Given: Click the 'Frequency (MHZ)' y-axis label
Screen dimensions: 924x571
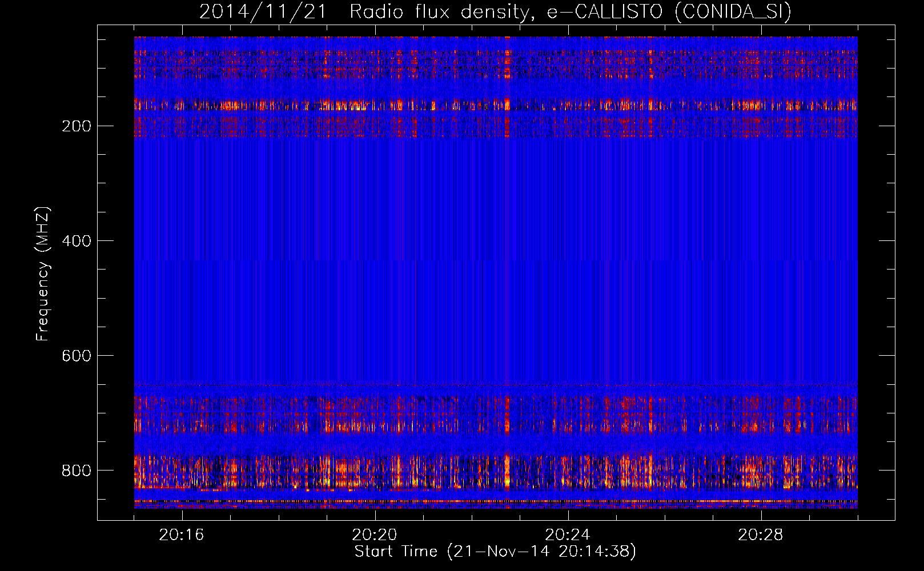Looking at the screenshot, I should tap(43, 274).
